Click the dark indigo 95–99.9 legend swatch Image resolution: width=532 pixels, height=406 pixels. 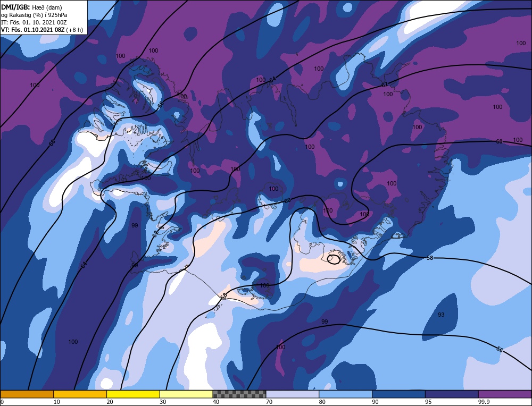(x=452, y=394)
